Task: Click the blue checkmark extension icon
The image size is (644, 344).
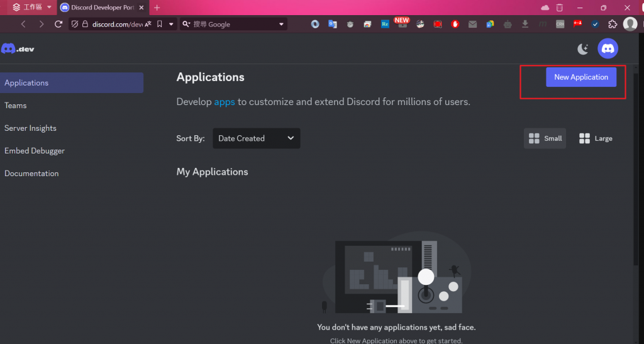Action: coord(595,25)
